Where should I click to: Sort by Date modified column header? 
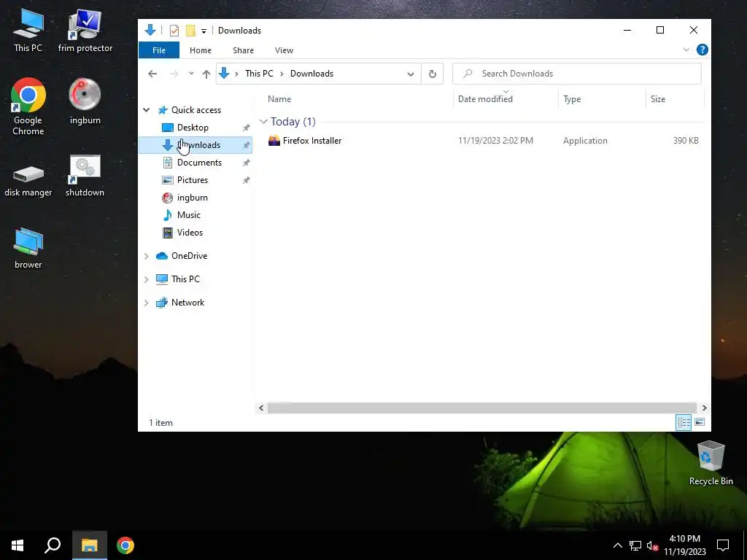tap(485, 99)
